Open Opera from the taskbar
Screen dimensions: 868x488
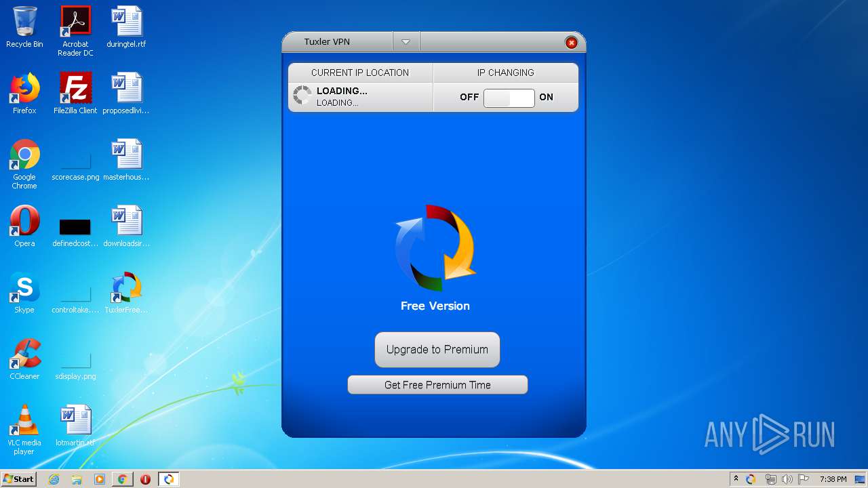point(145,479)
